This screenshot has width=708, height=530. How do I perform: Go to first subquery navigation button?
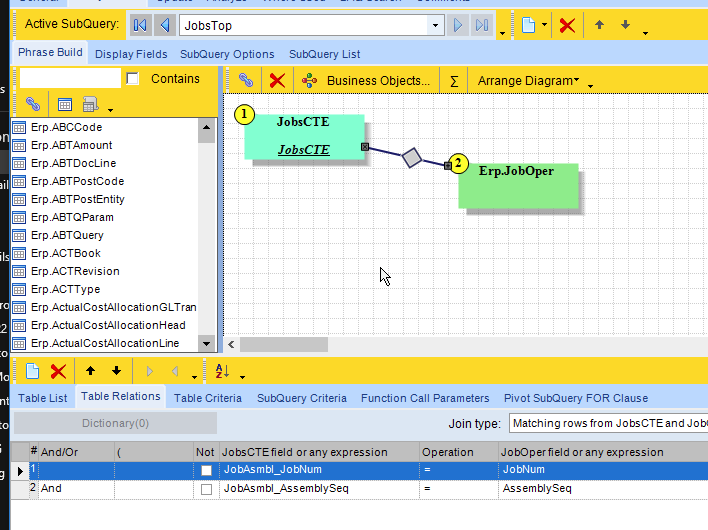tap(140, 25)
